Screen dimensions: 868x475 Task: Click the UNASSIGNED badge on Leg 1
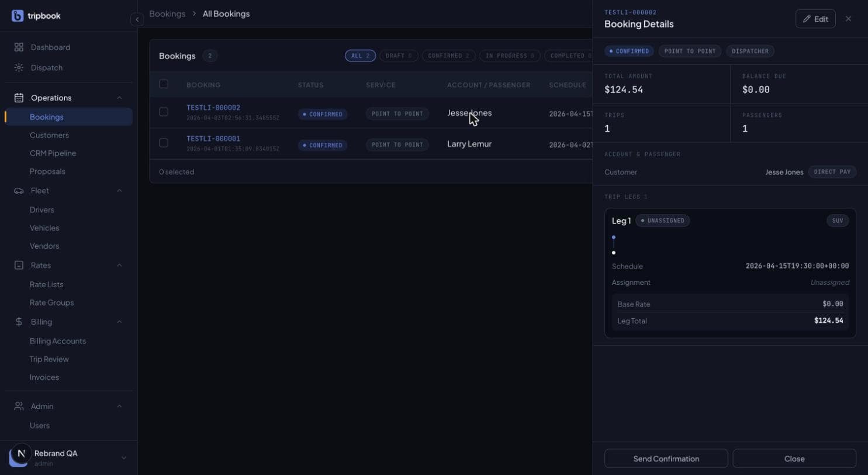pos(662,221)
